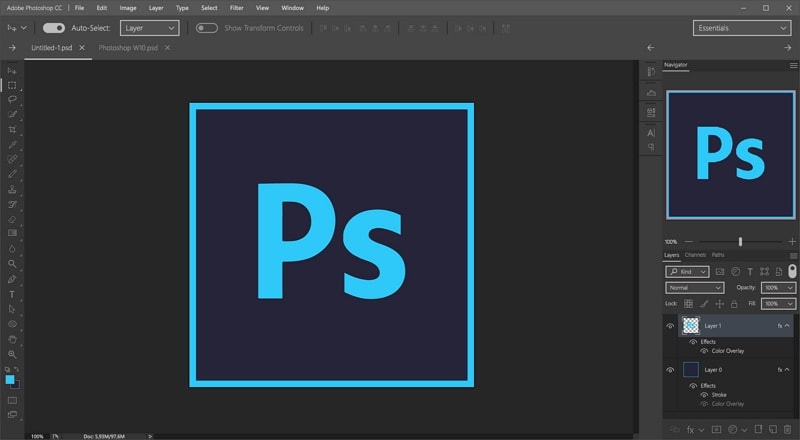
Task: Click the foreground color swatch
Action: tap(10, 379)
